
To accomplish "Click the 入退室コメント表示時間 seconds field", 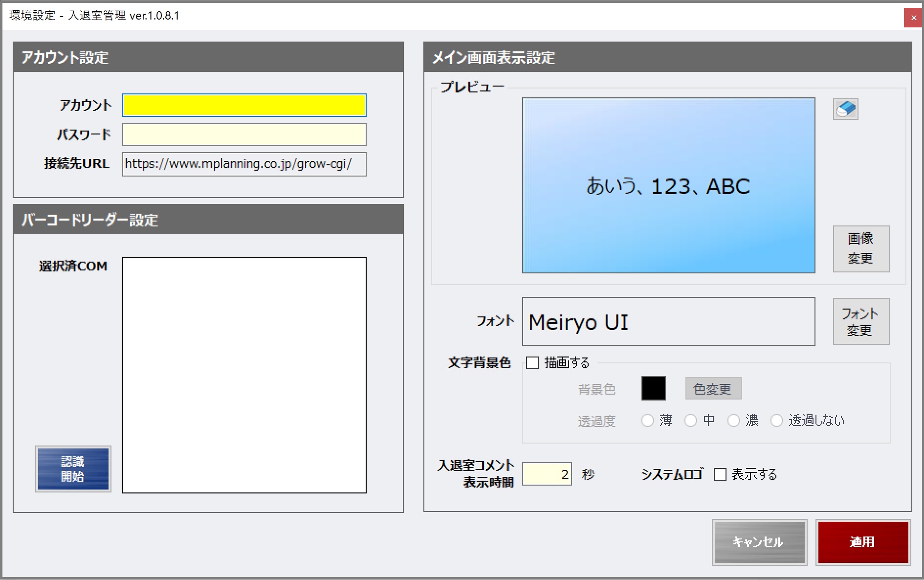I will pos(546,474).
